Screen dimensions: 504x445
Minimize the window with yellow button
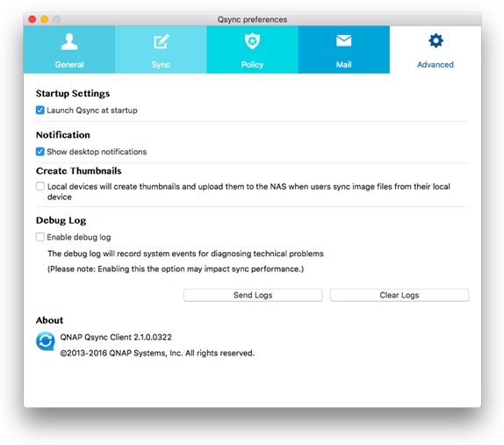45,19
